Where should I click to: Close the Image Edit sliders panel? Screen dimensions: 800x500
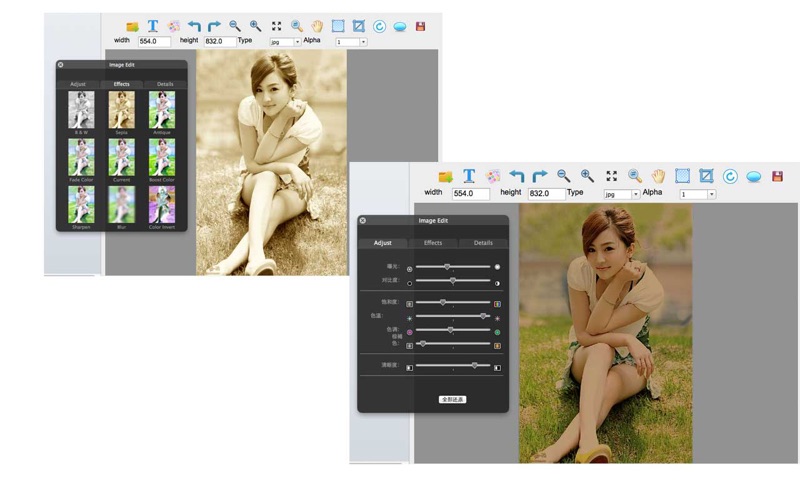point(362,220)
